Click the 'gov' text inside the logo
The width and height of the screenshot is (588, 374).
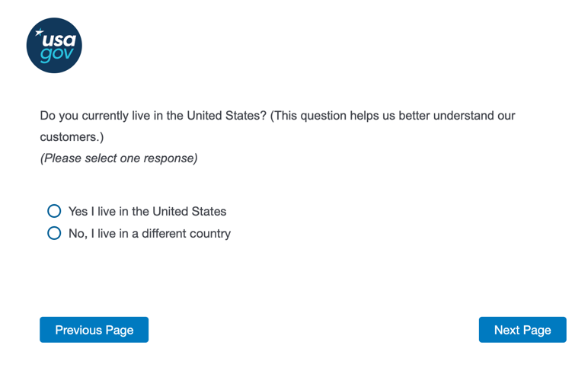coord(58,55)
